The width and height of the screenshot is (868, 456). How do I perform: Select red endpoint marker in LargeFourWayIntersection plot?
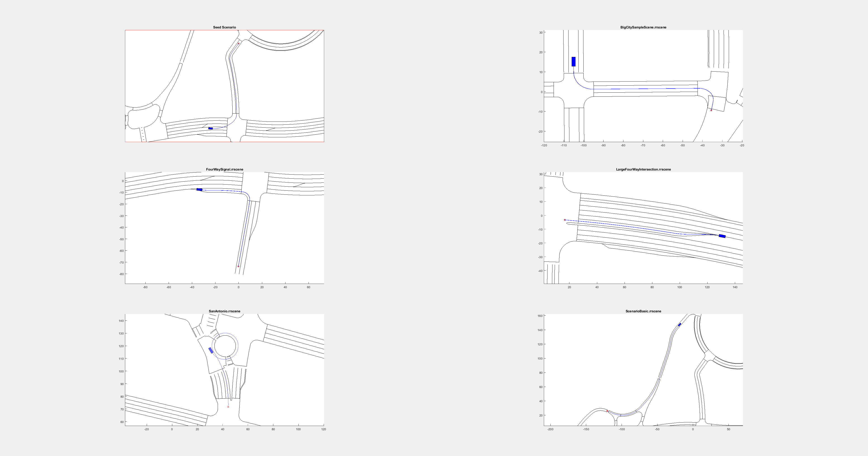click(x=565, y=220)
